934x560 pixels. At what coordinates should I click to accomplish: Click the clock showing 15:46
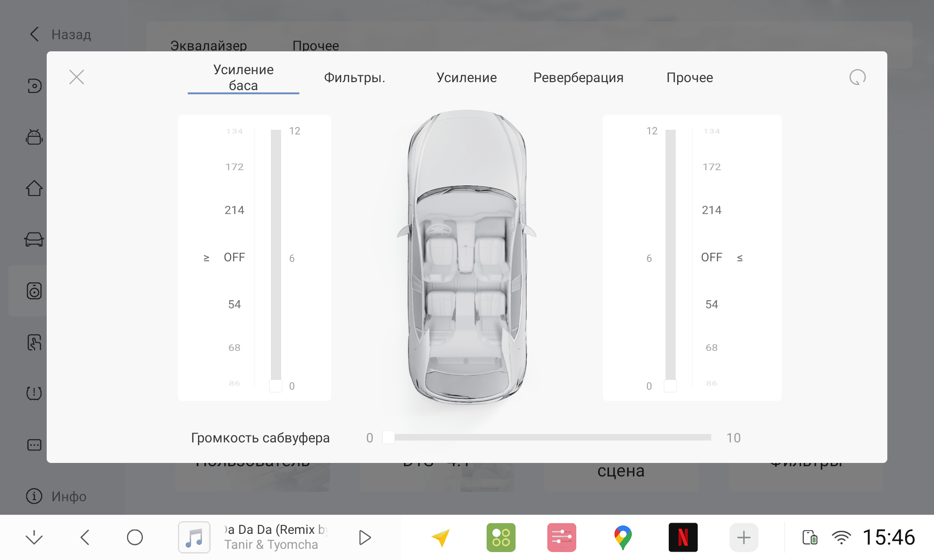(x=889, y=537)
